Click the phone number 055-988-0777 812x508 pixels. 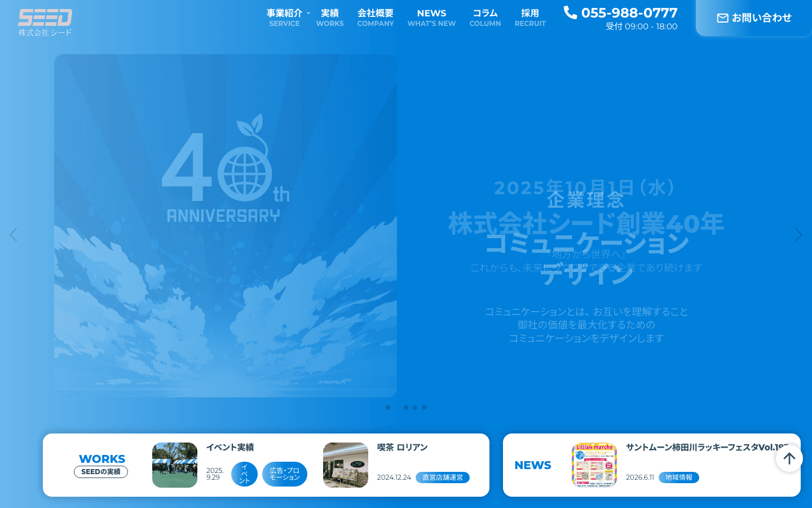pos(629,13)
